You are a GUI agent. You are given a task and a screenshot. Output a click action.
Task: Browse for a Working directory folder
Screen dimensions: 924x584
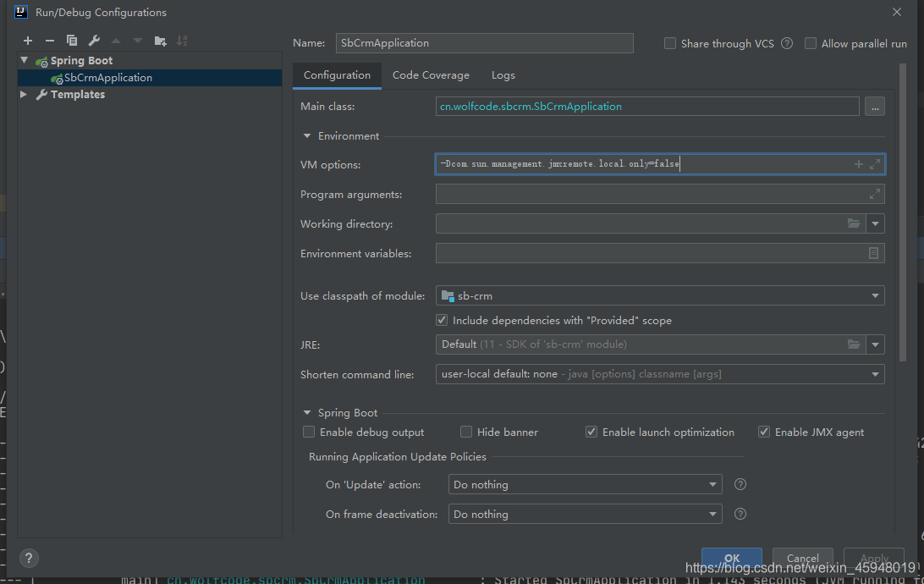click(x=855, y=225)
